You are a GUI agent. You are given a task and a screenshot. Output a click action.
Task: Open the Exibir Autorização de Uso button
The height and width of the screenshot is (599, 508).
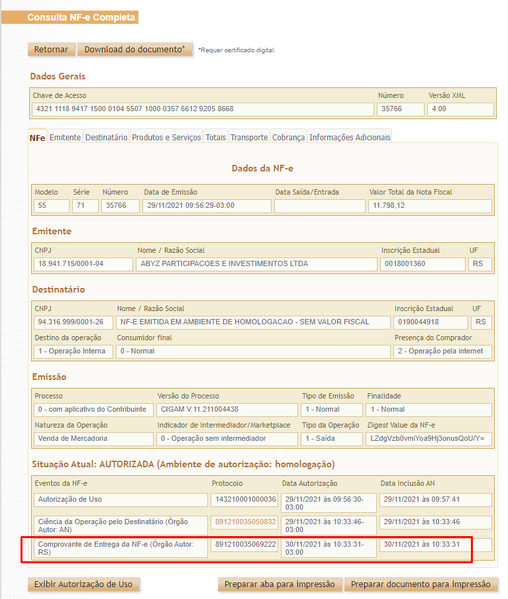coord(83,584)
